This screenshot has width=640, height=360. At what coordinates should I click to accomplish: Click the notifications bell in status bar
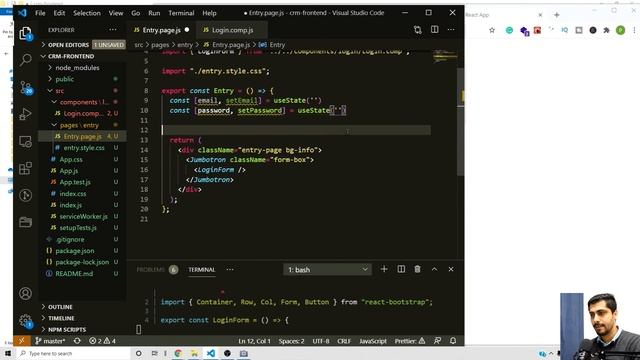[453, 340]
